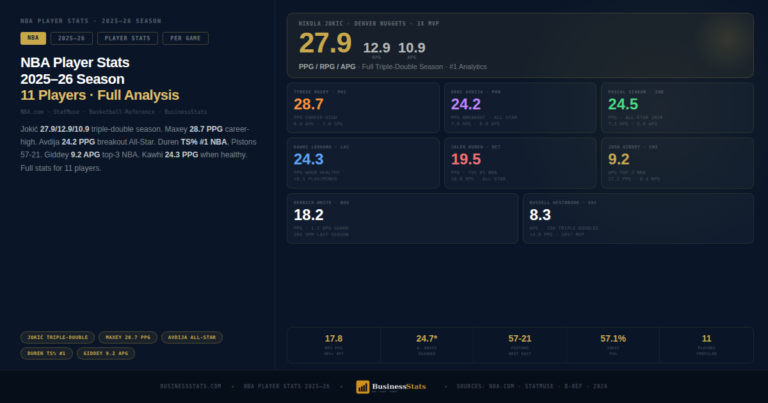768x403 pixels.
Task: Click 'Full Triple-Double Season · #1 Analytics' caption
Action: click(x=424, y=67)
